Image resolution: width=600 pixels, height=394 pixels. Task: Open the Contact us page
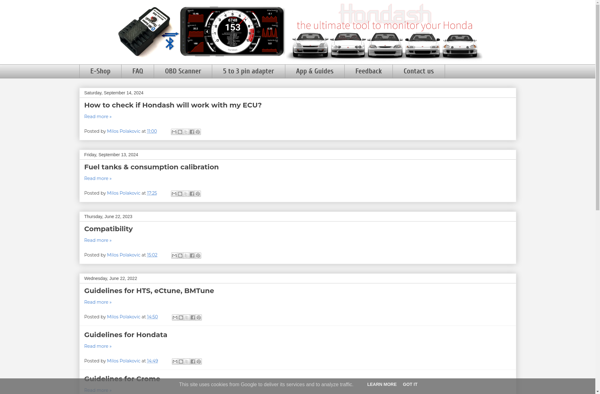pos(418,71)
